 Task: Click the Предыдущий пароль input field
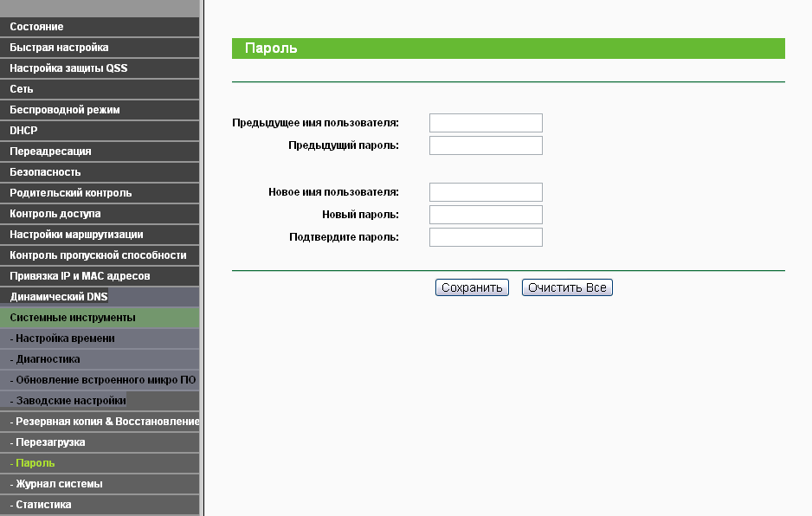[486, 145]
